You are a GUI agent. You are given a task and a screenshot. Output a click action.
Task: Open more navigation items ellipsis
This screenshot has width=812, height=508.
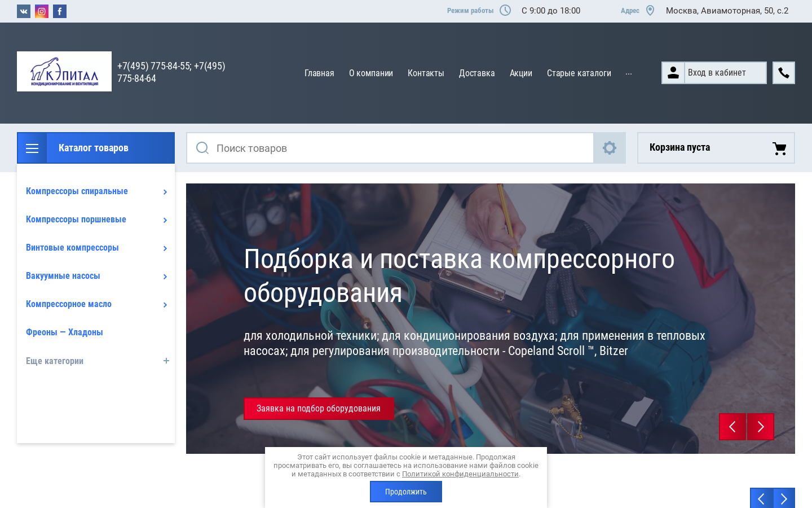629,73
